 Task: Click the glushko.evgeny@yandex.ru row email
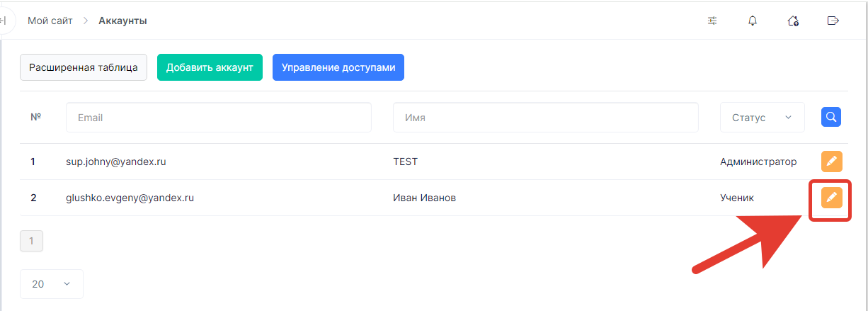point(130,198)
